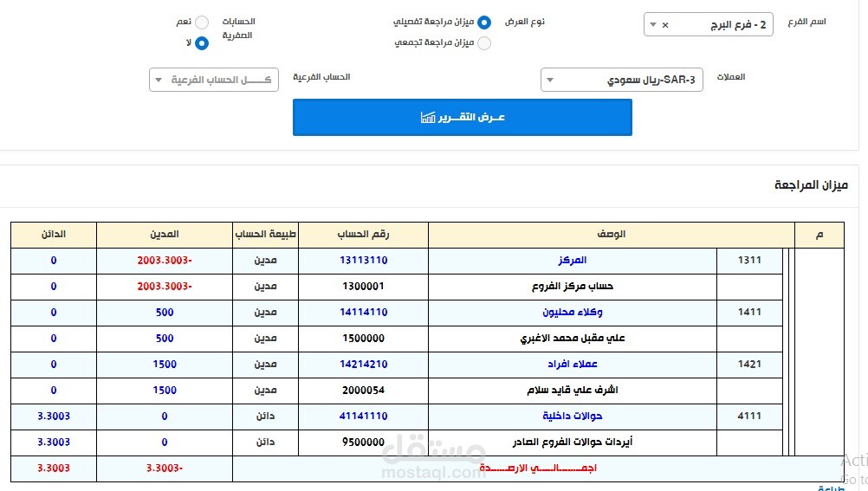Select the اشرف علي قايد سلام row text

573,391
